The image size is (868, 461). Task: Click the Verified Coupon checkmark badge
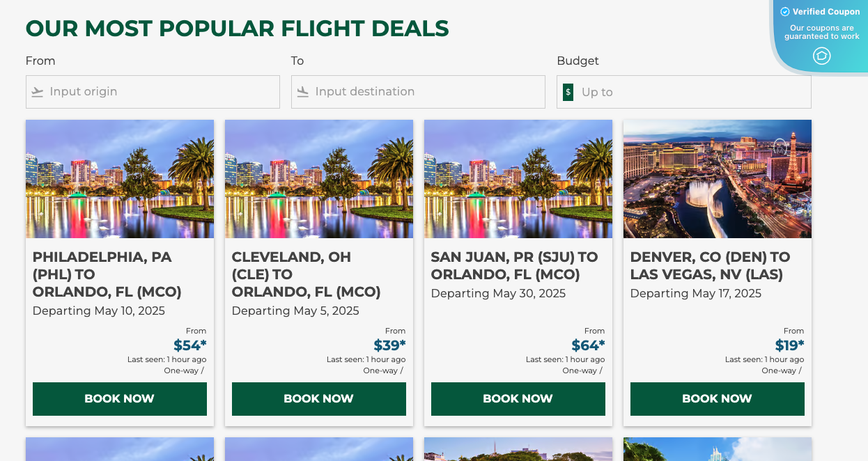[785, 11]
